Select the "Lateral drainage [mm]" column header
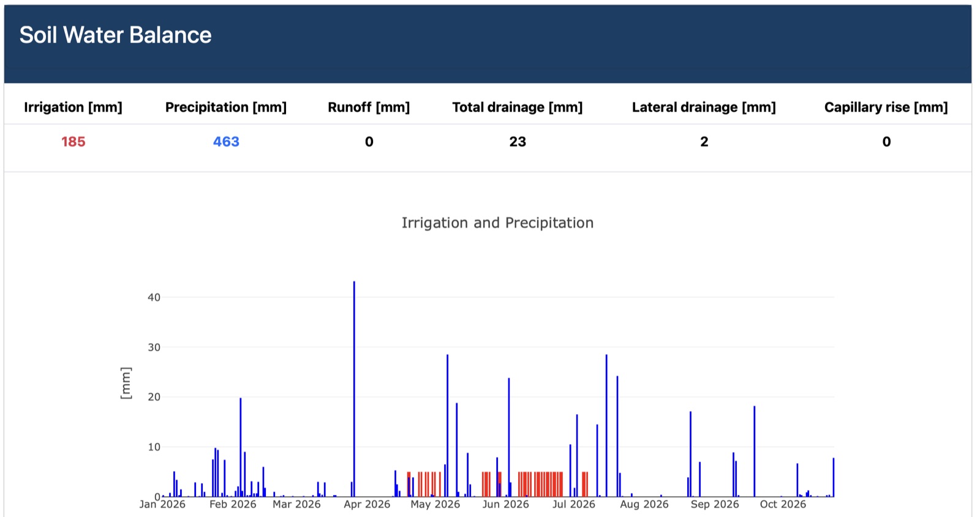 (x=704, y=107)
